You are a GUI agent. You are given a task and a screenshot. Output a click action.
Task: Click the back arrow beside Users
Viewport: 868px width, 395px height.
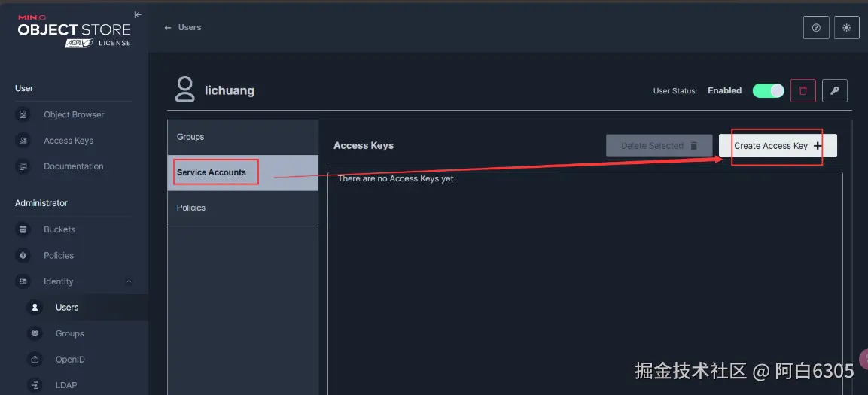(168, 28)
